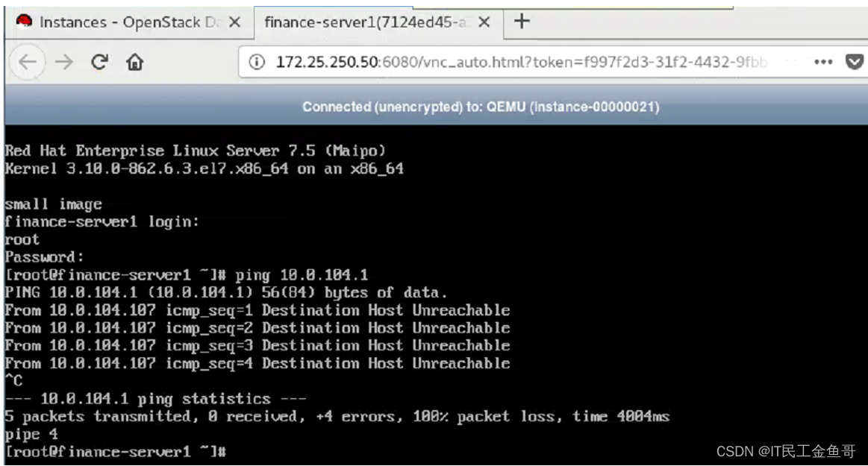Click the Kernel 3.10.0-862.6.3.el7 line

[x=204, y=169]
